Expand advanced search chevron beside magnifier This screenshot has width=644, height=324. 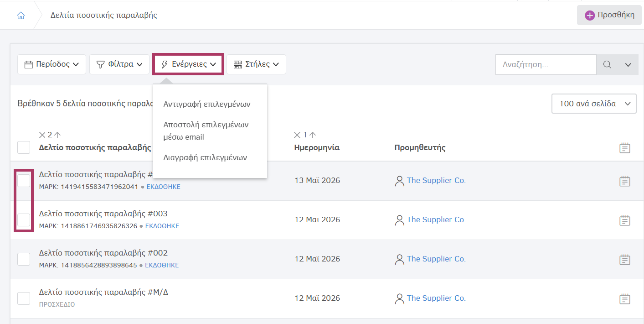[x=628, y=65]
